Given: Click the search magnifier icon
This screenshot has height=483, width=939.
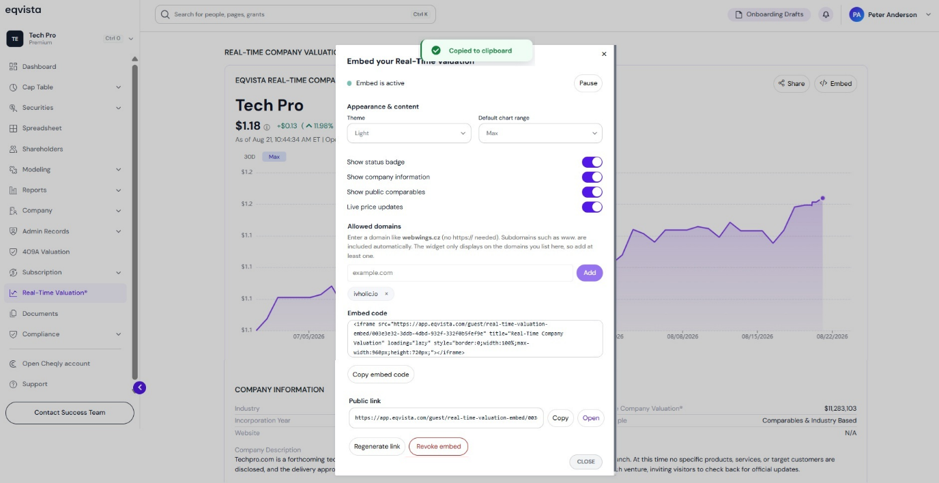Looking at the screenshot, I should click(x=165, y=14).
